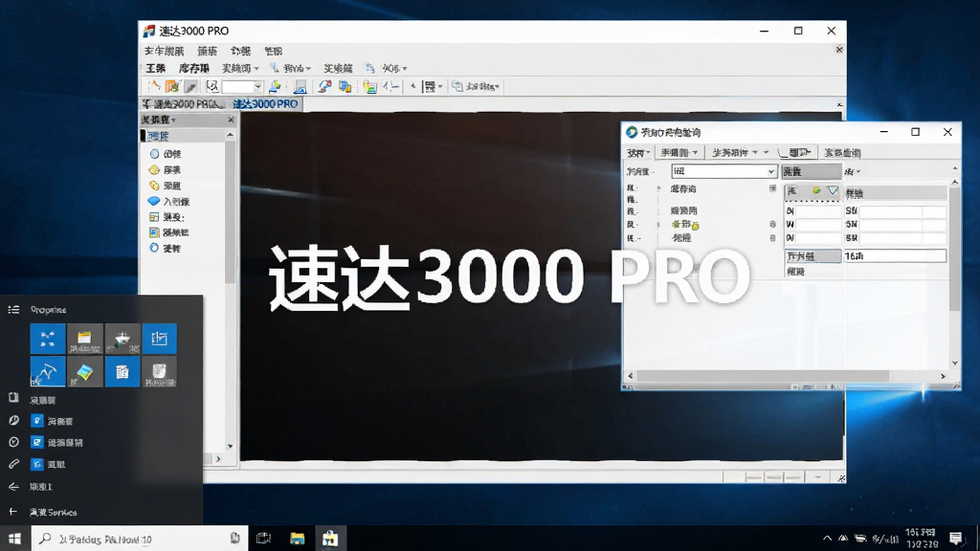This screenshot has height=551, width=980.
Task: Click the Windows Start button
Action: click(15, 539)
